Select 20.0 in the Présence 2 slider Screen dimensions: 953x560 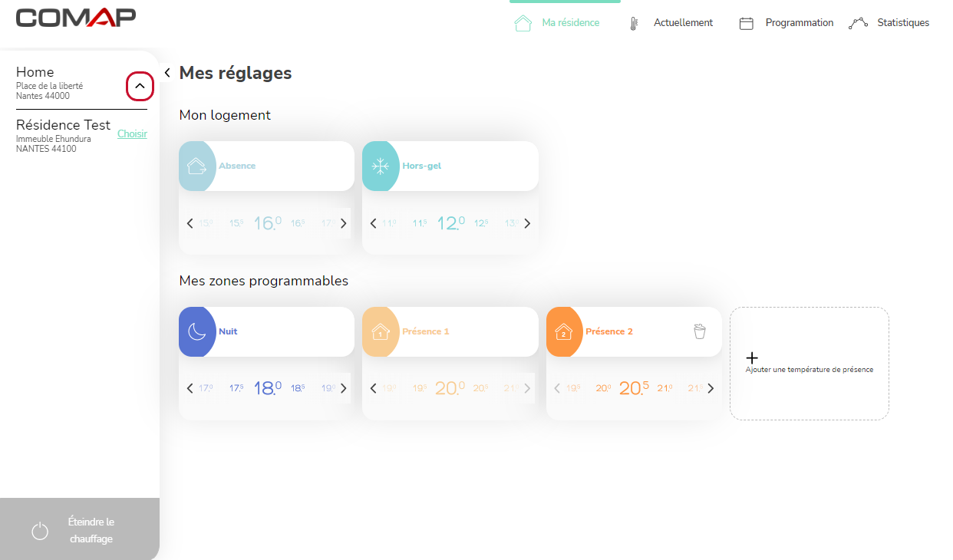pyautogui.click(x=603, y=388)
